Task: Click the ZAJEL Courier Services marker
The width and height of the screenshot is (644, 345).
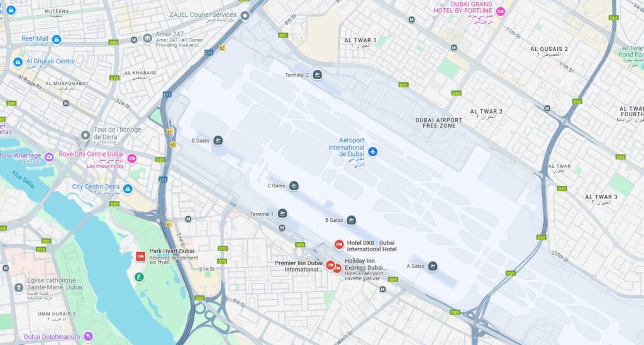Action: (245, 16)
